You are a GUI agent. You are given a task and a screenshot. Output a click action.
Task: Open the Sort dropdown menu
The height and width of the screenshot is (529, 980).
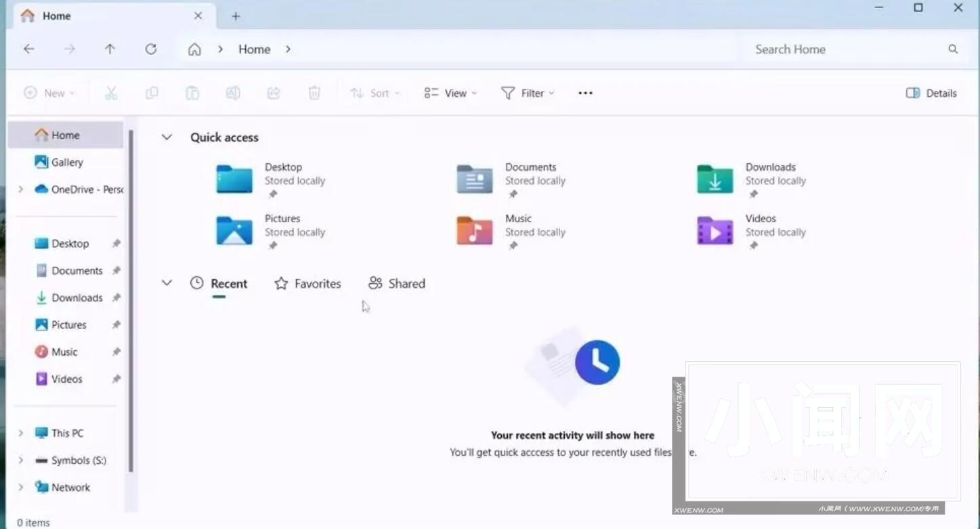click(375, 93)
